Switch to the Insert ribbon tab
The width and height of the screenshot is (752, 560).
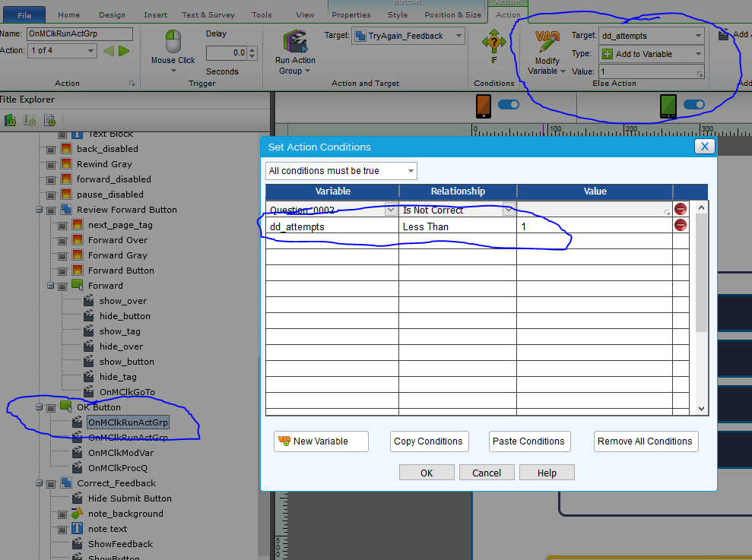tap(156, 15)
